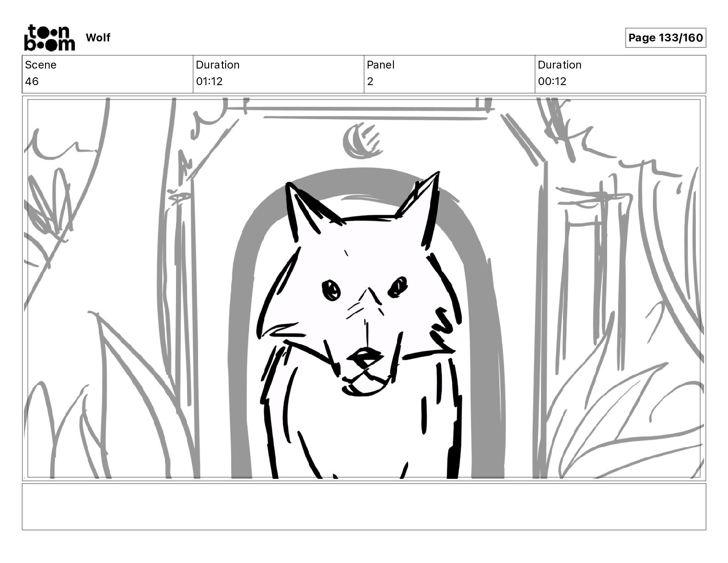Click the panel duration 00:12 field
The height and width of the screenshot is (563, 728).
click(x=620, y=74)
